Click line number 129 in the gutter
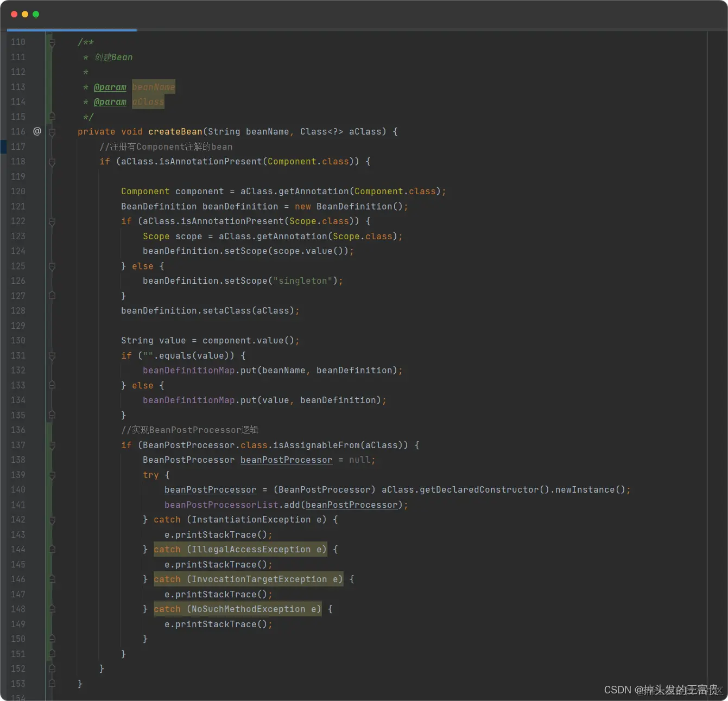728x701 pixels. pos(18,326)
